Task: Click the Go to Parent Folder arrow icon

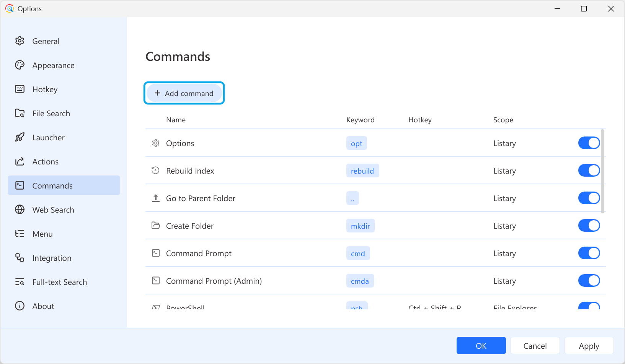Action: tap(155, 198)
